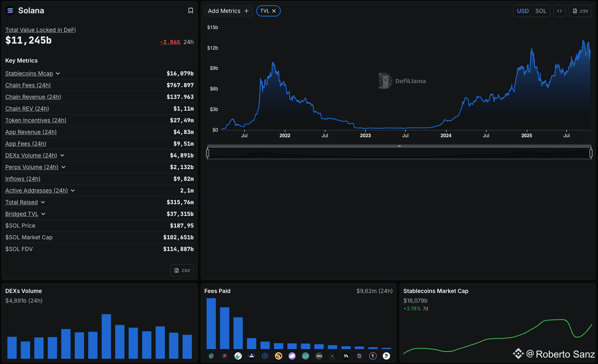This screenshot has height=364, width=598.
Task: Switch chart currency to USD
Action: [x=523, y=11]
